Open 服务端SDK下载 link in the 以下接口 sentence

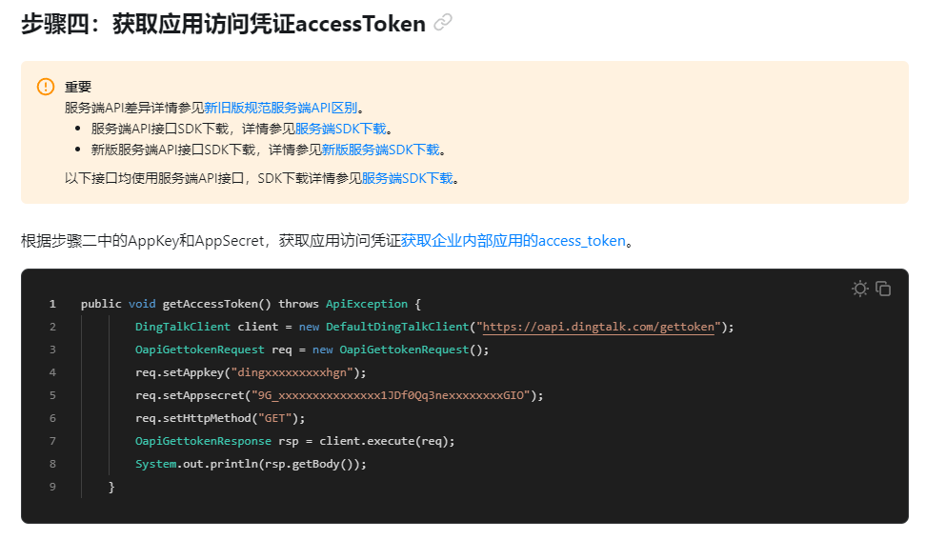point(407,178)
